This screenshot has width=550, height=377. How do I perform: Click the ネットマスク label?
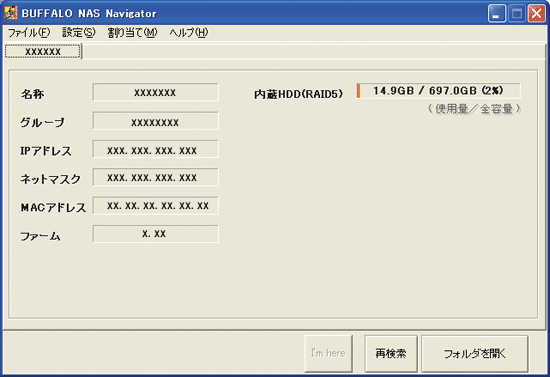coord(51,179)
